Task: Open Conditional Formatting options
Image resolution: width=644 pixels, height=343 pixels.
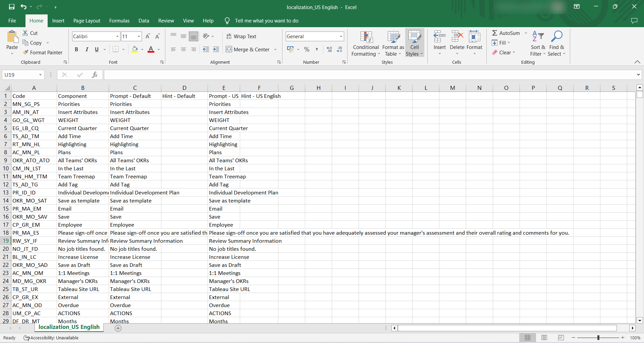Action: tap(366, 44)
